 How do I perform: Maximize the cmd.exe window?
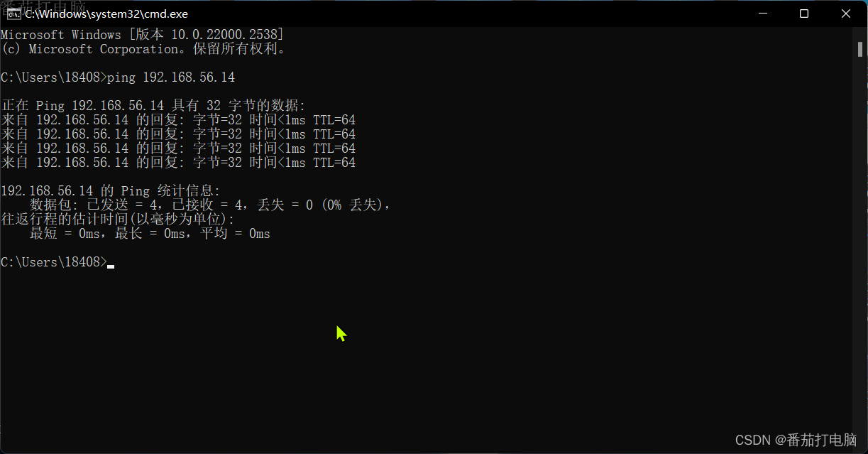pyautogui.click(x=804, y=13)
